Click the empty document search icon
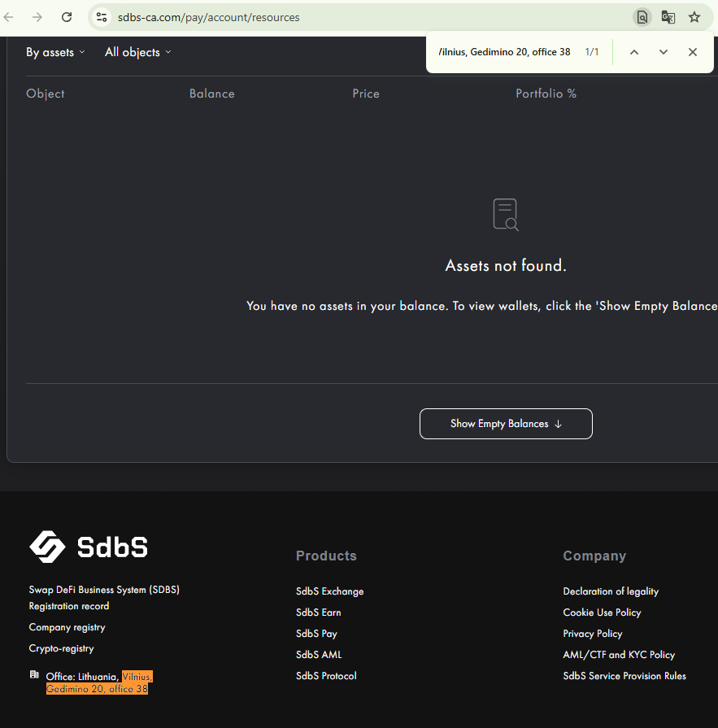This screenshot has height=728, width=718. pos(506,215)
